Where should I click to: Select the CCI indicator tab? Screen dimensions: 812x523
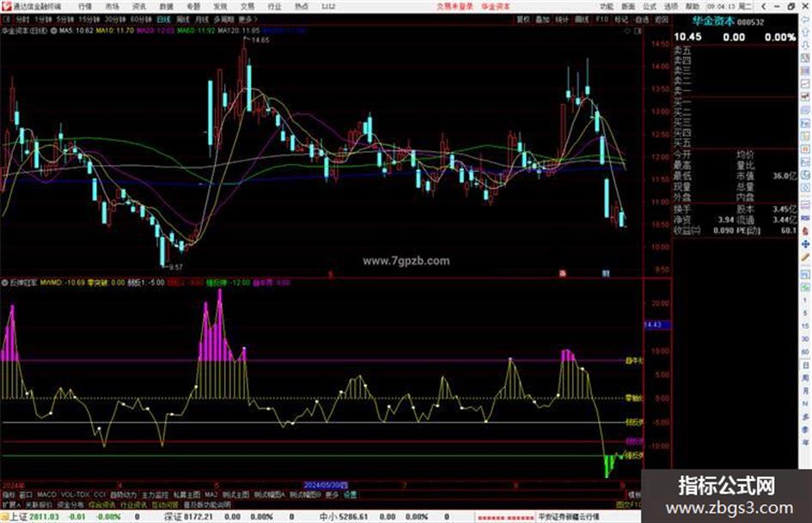[100, 495]
